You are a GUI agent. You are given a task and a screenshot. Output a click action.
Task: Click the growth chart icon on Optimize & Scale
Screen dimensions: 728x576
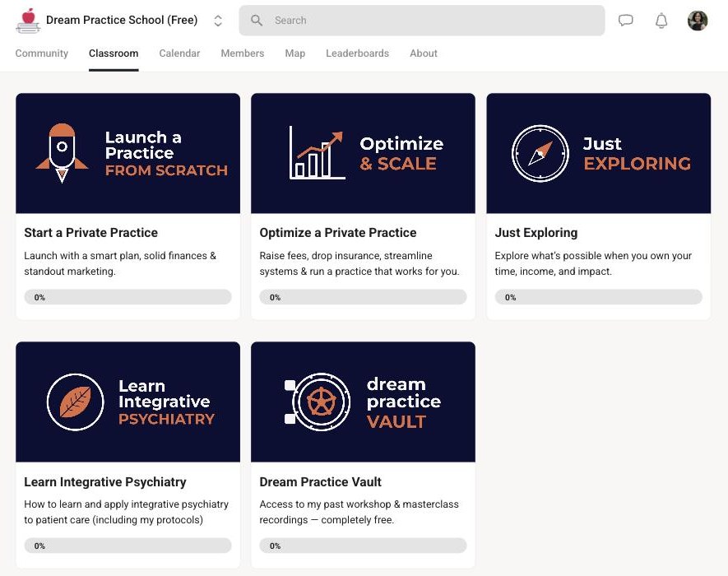pos(317,153)
